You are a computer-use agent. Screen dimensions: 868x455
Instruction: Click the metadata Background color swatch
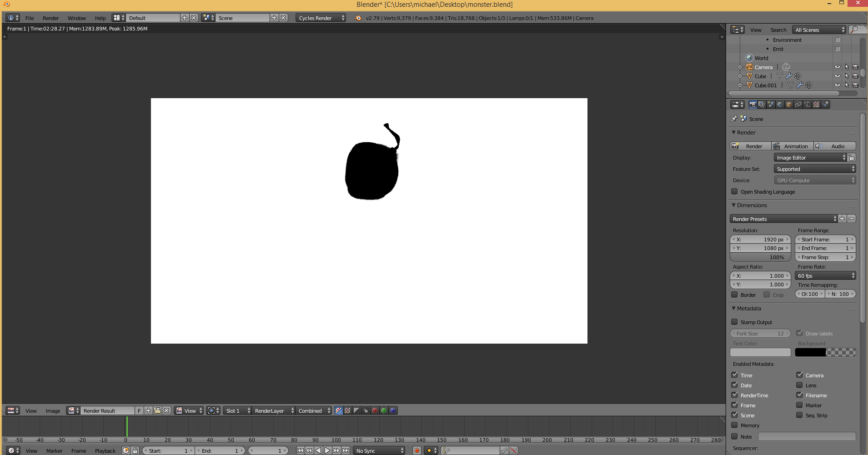click(825, 352)
